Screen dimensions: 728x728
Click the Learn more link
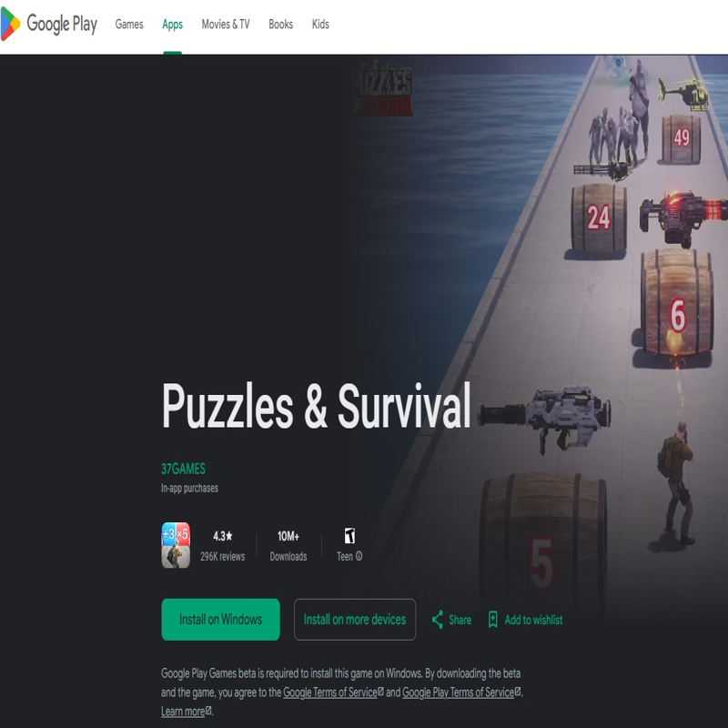(x=183, y=712)
